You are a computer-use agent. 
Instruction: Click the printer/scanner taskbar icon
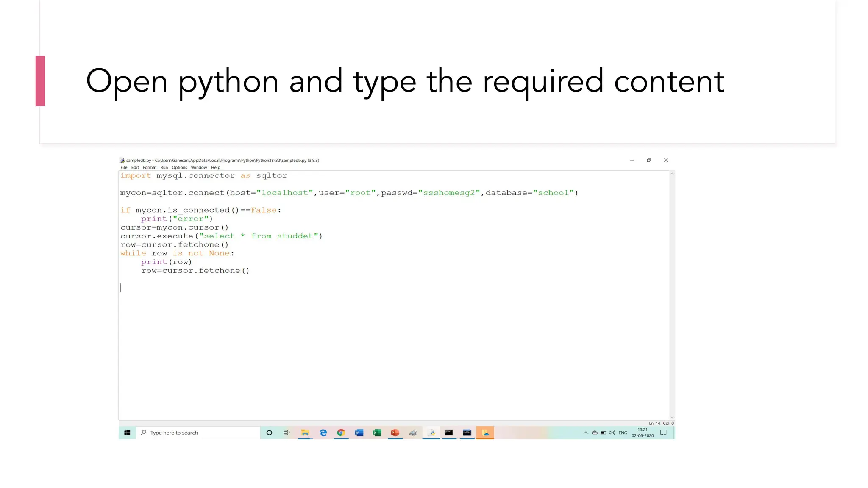tap(413, 433)
